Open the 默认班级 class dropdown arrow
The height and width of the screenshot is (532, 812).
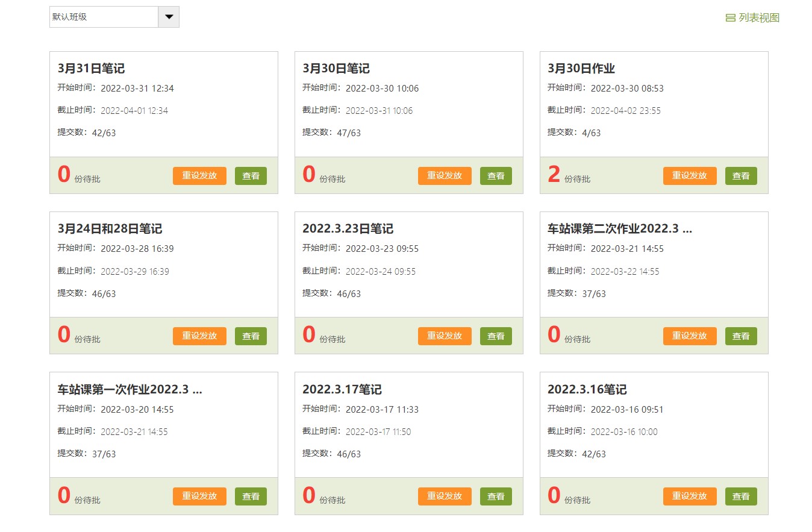click(169, 17)
